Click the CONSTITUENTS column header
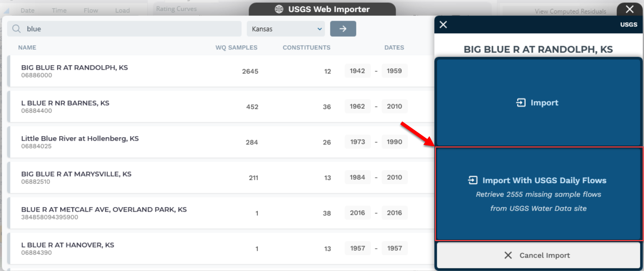 tap(306, 48)
